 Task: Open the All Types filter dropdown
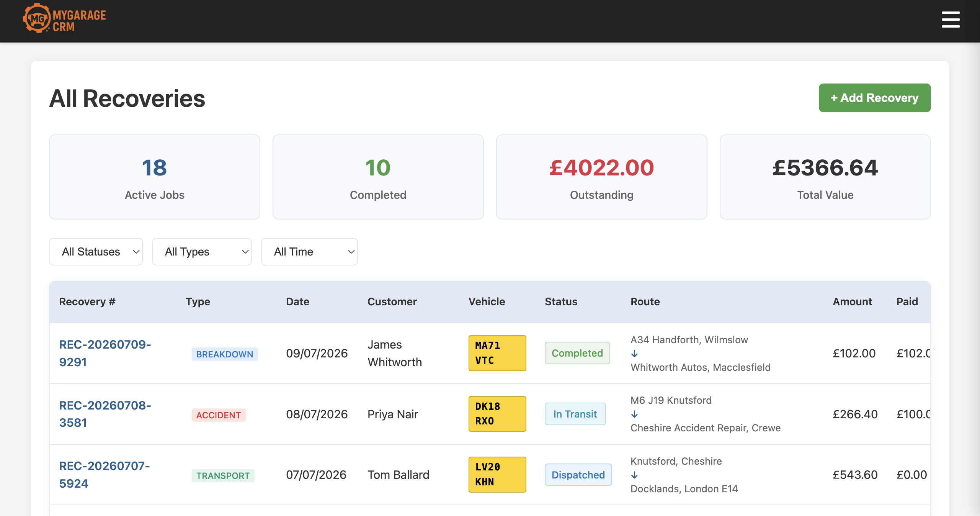(x=202, y=252)
